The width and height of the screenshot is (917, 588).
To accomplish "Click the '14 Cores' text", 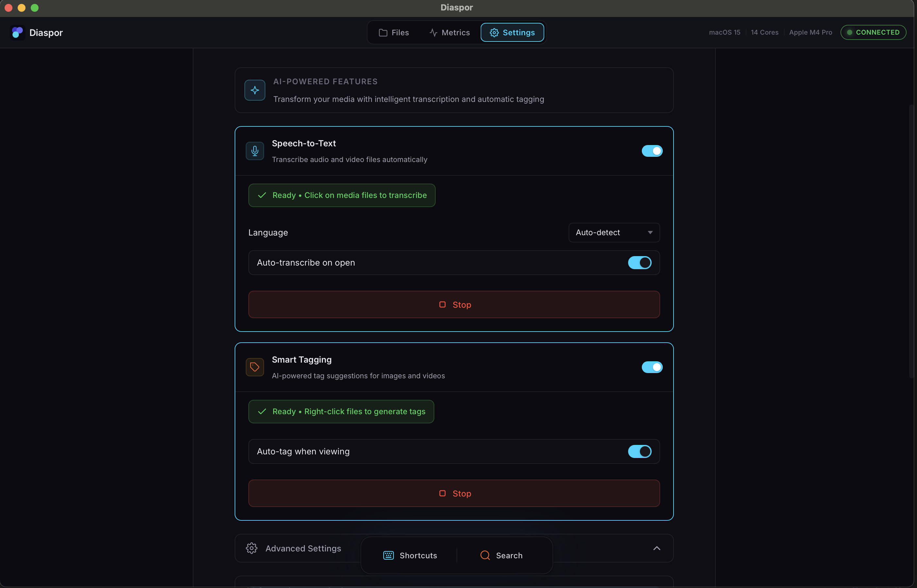I will point(765,32).
